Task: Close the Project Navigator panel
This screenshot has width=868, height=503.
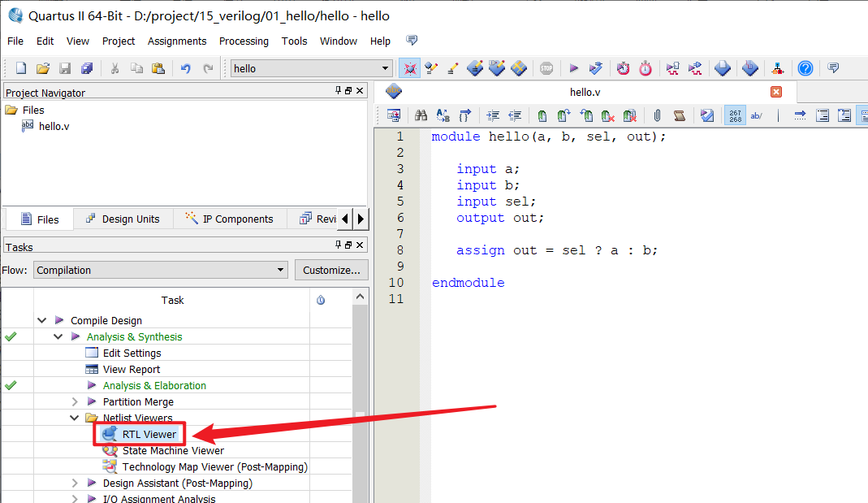Action: 360,90
